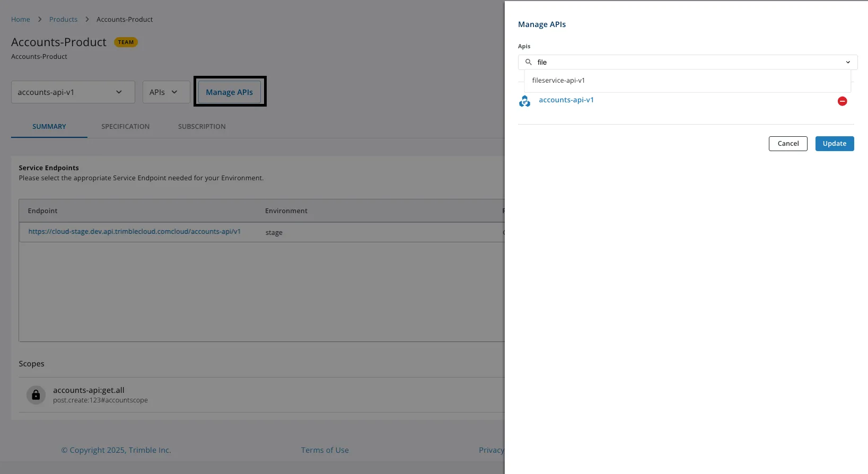Select fileservice-api-v1 from the suggestions list
This screenshot has width=868, height=474.
point(687,81)
